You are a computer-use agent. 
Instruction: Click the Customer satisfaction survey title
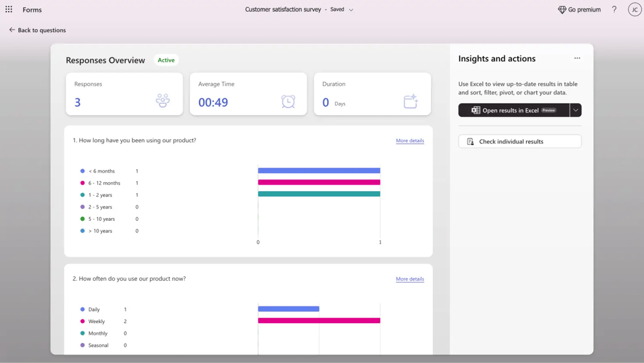[283, 10]
